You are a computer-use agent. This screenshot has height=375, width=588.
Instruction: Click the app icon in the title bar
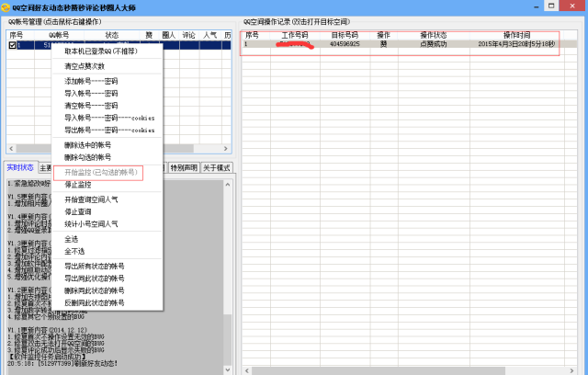coord(6,7)
